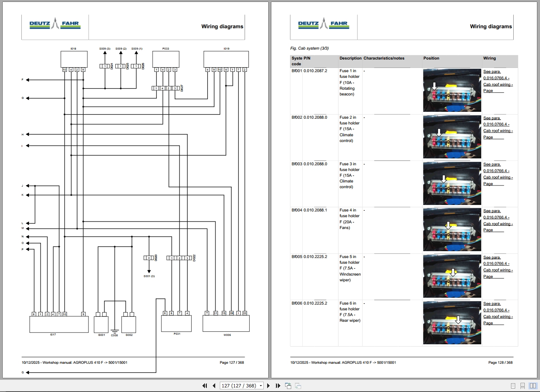540x392 pixels.
Task: Go to the previous page
Action: [214, 386]
